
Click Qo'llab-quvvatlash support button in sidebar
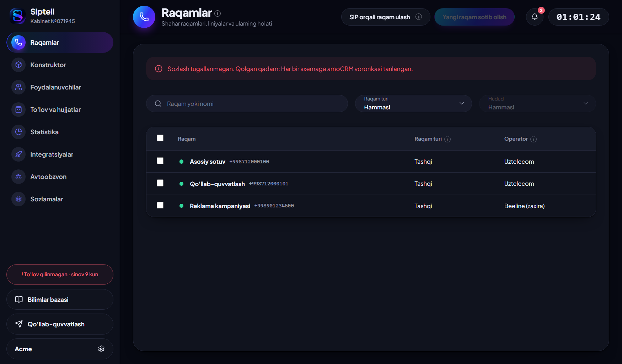pos(60,324)
